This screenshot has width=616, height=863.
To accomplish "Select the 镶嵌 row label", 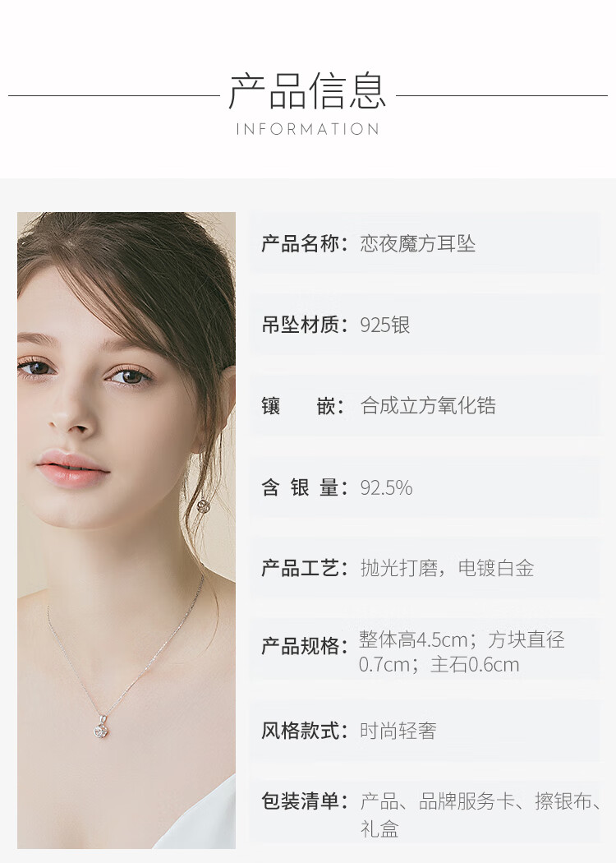I will click(304, 406).
